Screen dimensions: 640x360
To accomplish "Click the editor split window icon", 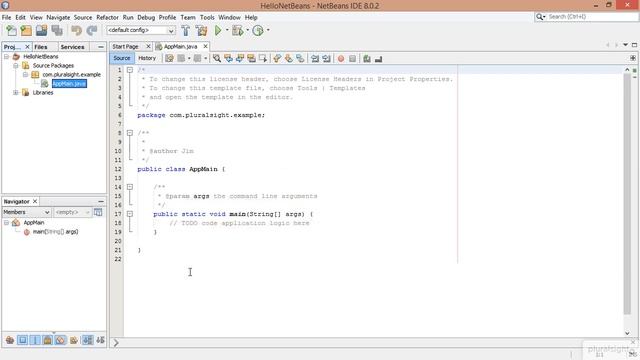I will coord(633,58).
